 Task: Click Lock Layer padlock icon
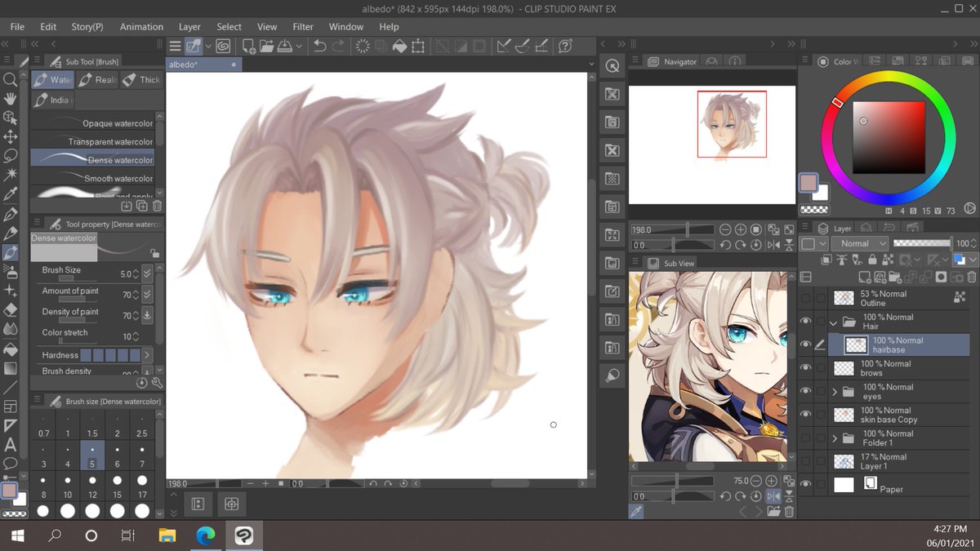tap(874, 259)
